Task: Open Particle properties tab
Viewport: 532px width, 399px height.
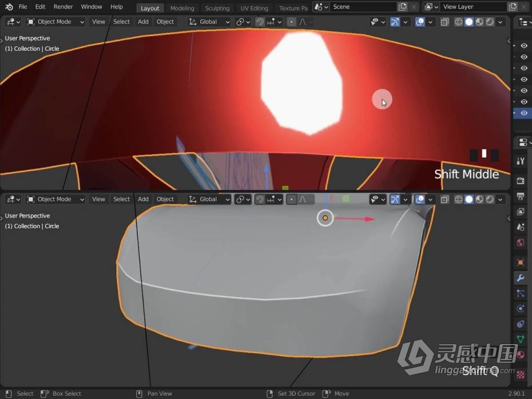Action: click(x=521, y=293)
